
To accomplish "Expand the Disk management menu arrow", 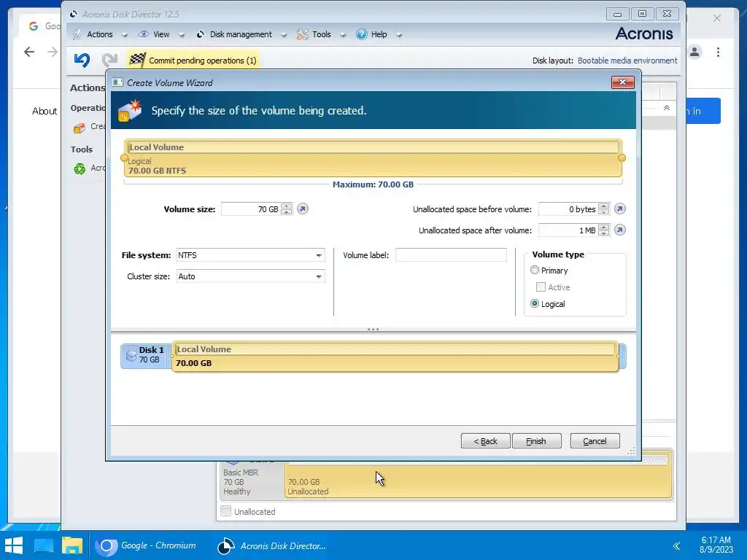I will coord(284,35).
